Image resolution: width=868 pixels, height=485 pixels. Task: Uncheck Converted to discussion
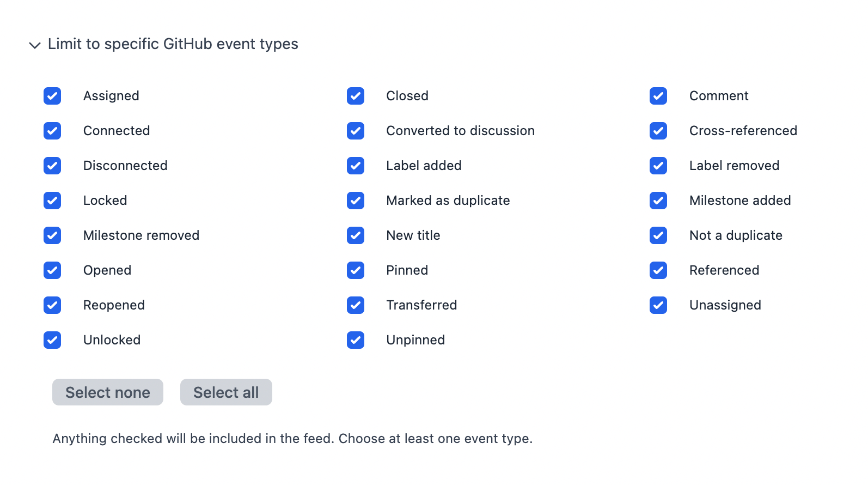tap(356, 131)
